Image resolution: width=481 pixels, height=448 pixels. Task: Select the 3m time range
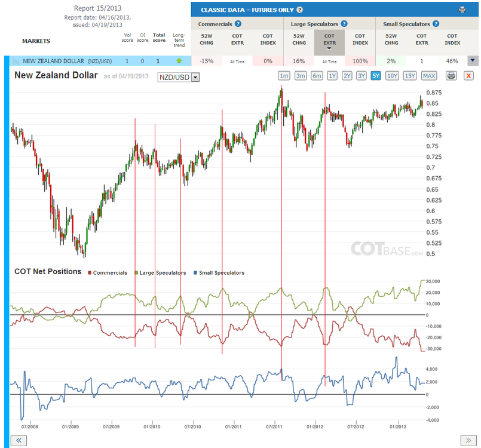301,75
